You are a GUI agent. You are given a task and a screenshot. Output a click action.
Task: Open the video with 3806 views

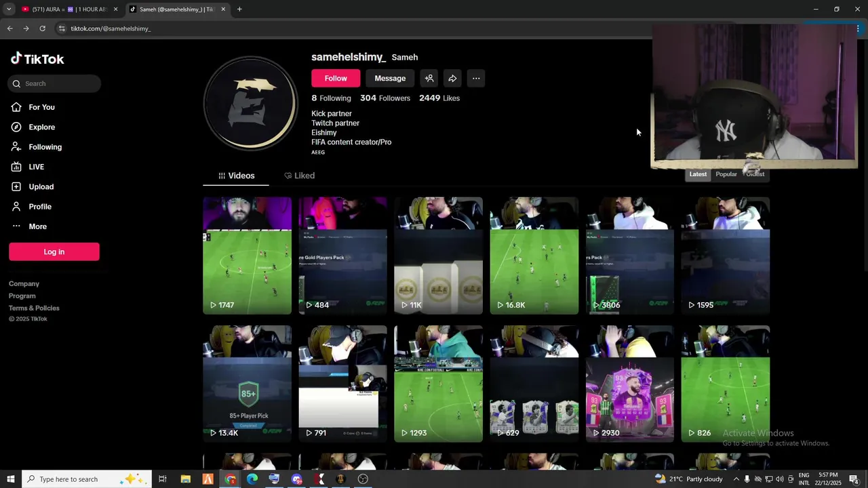629,256
